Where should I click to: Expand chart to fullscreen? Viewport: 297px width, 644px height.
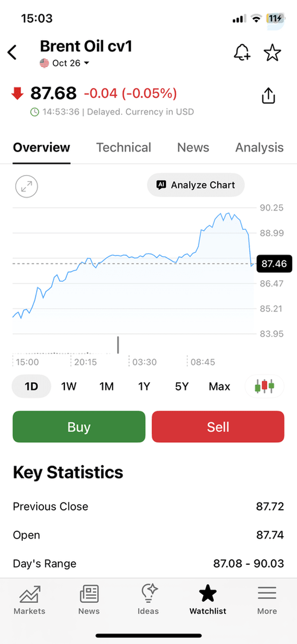pos(27,186)
